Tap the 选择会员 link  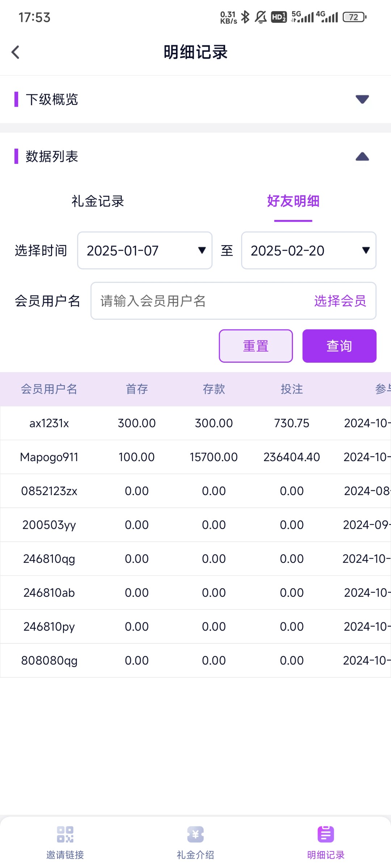(340, 301)
